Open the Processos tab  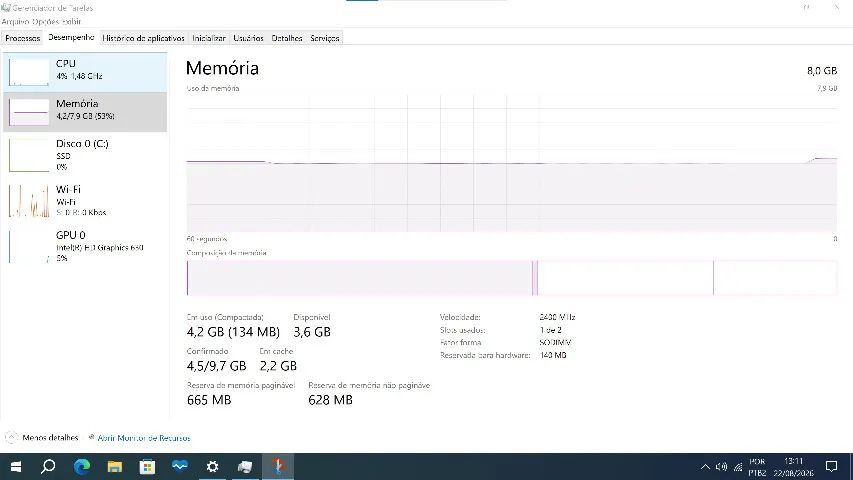point(23,38)
